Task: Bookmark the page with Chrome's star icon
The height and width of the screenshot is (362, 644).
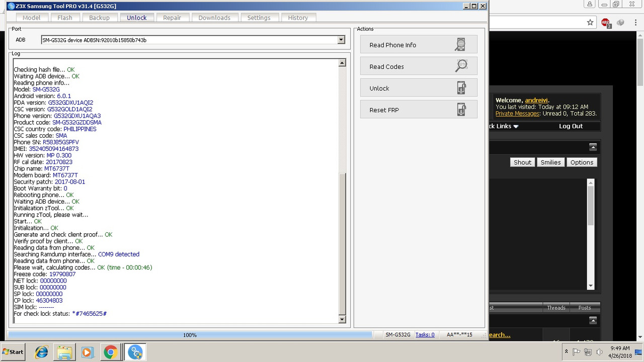Action: [x=590, y=22]
